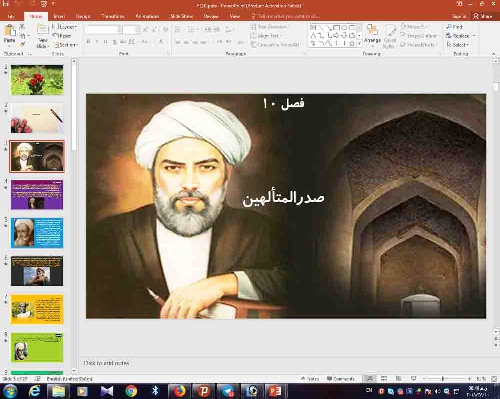Click the Paste clipboard icon
Viewport: 500px width, 399px height.
pos(10,31)
